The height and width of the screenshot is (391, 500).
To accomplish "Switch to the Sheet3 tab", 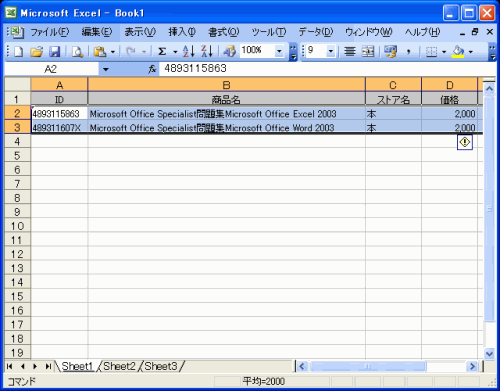I will point(161,366).
